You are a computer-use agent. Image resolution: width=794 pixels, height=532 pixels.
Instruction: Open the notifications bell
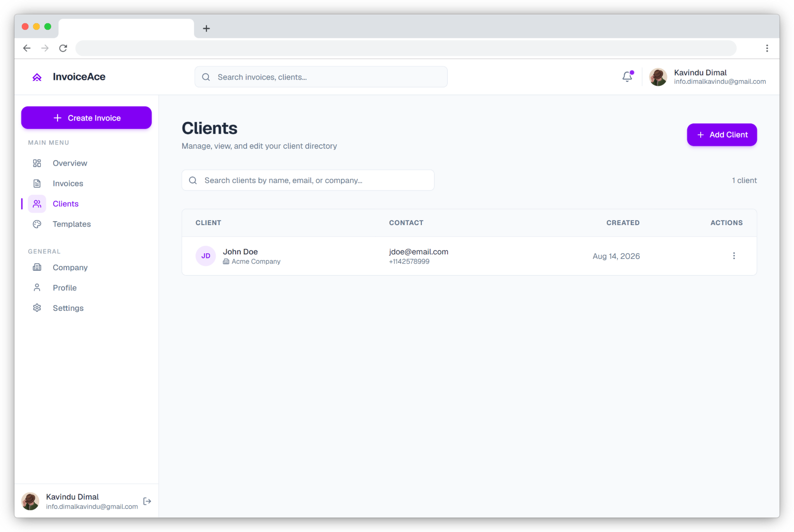coord(627,76)
